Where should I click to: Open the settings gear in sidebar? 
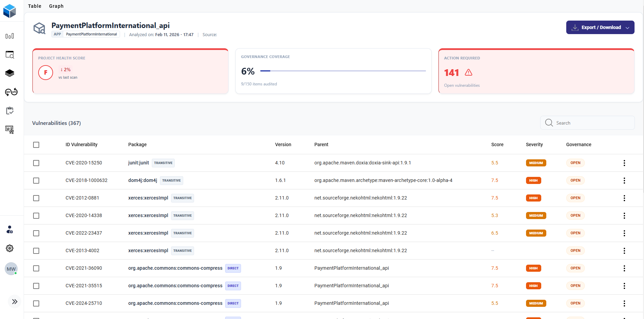point(10,248)
